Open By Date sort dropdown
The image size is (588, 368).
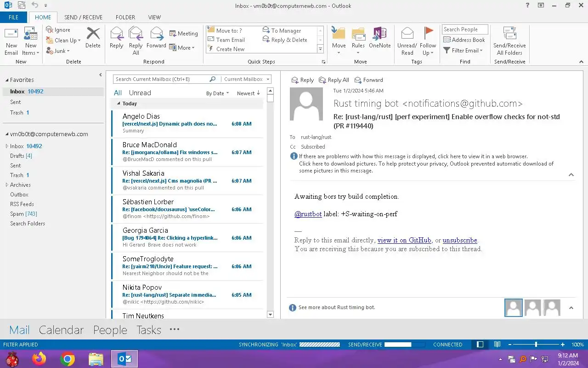point(217,93)
